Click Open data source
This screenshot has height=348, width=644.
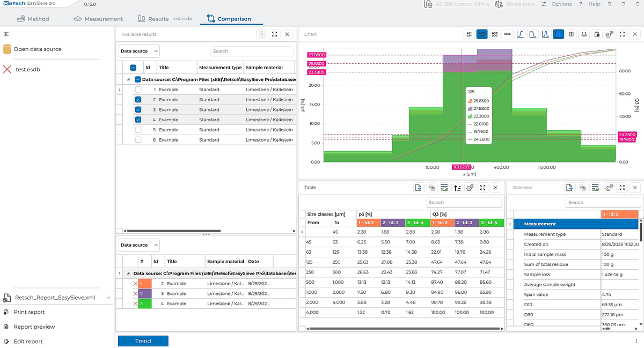(x=37, y=49)
